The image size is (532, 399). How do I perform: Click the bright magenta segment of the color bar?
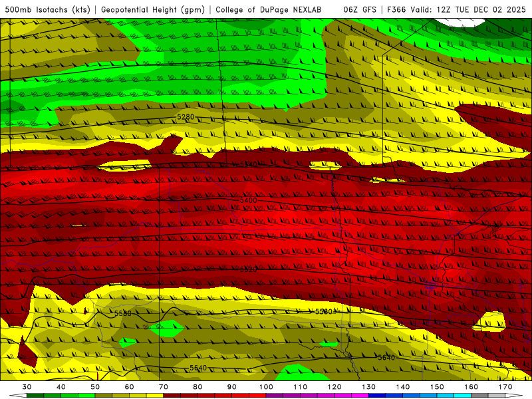pyautogui.click(x=360, y=396)
